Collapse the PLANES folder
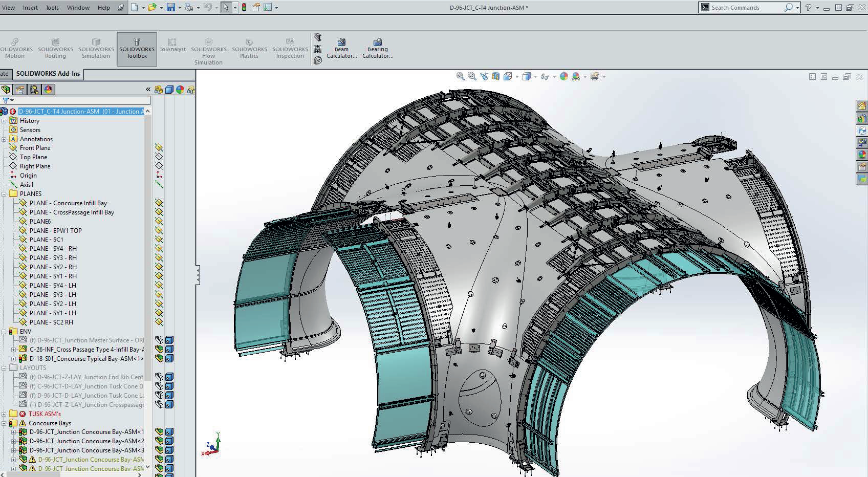 pyautogui.click(x=5, y=193)
